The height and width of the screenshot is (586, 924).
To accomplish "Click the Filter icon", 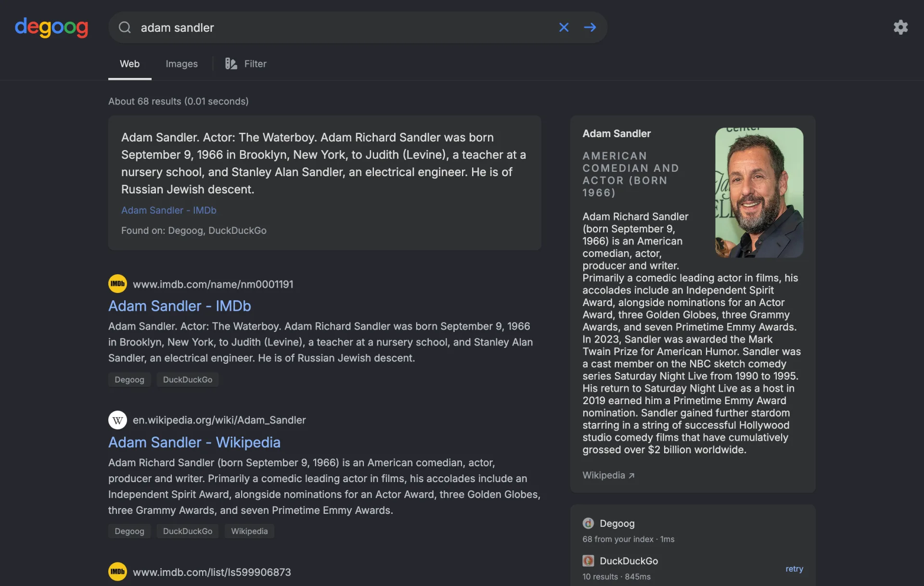I will coord(231,64).
